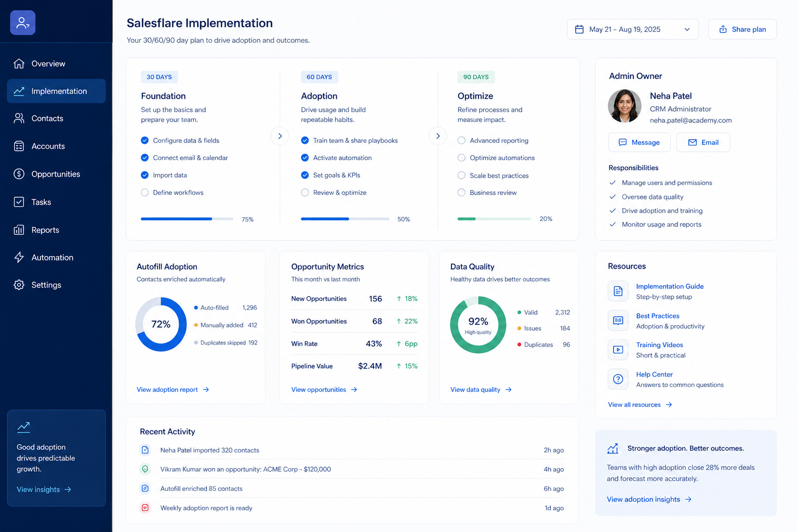This screenshot has width=798, height=532.
Task: Click the Optimize 20% progress bar
Action: [494, 219]
